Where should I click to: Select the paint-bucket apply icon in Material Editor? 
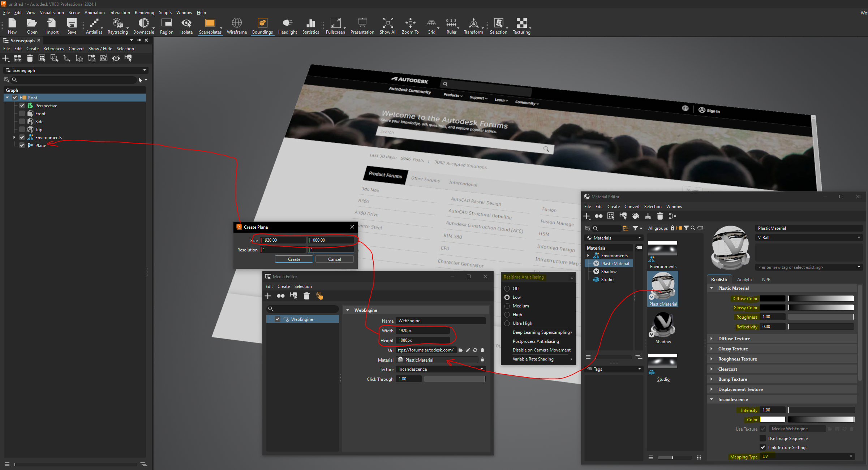635,216
